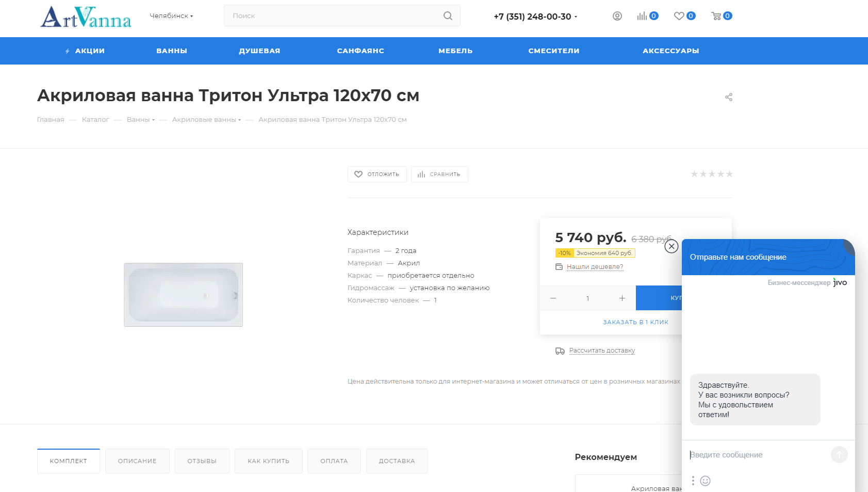Open the comparison list icon in header

pos(642,16)
